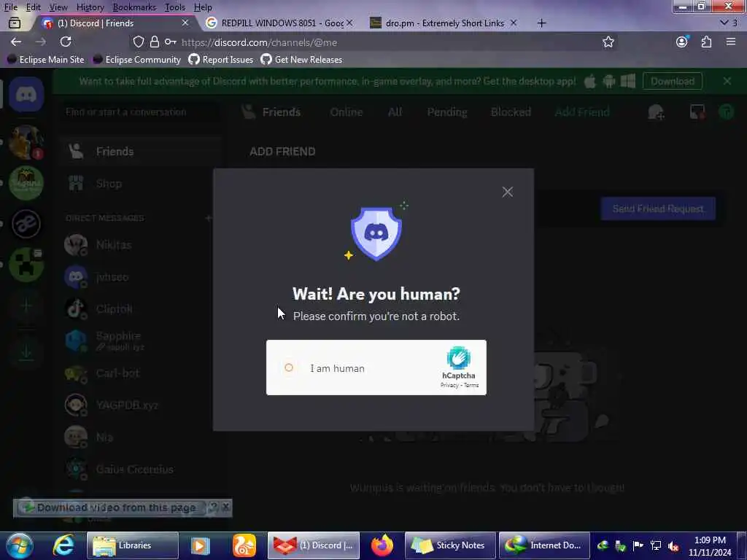Open Eclipse Community bookmark

(x=136, y=60)
